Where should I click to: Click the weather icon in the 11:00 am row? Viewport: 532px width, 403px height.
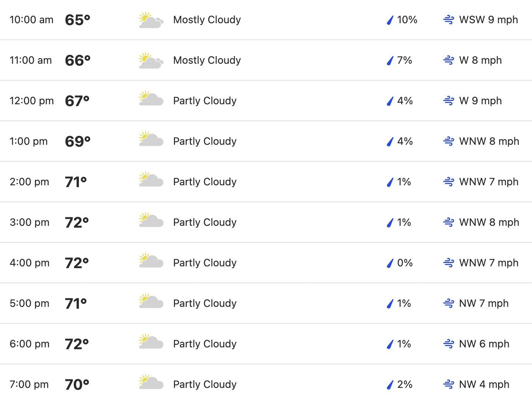pyautogui.click(x=151, y=60)
